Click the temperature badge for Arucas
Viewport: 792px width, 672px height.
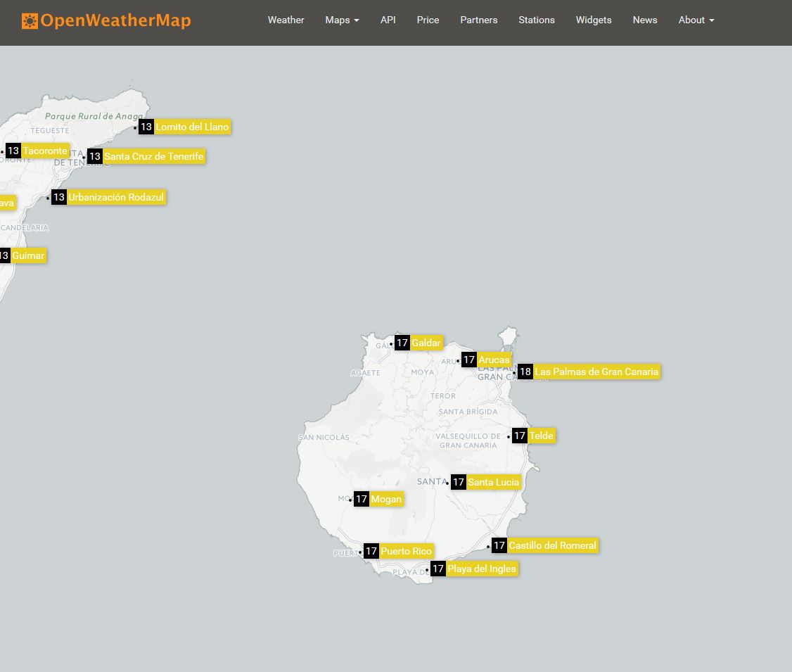pos(469,360)
